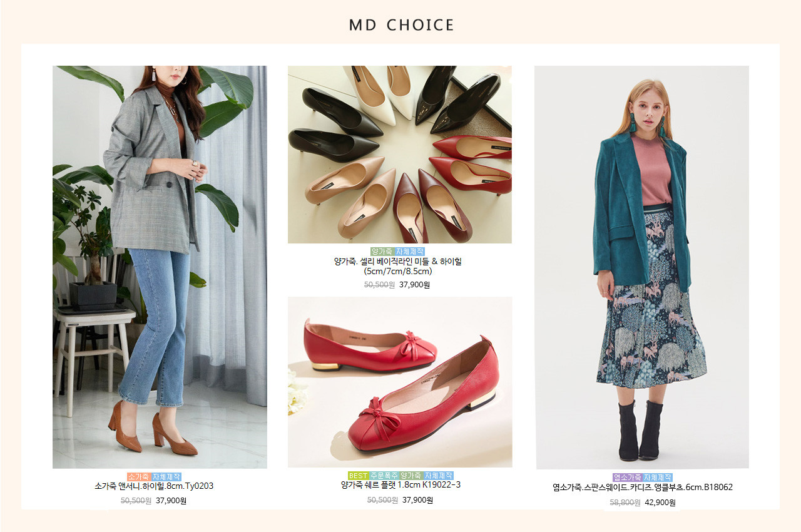Open 양가죽. 셀리 베이직라인 미들 & 하이힐 link
The height and width of the screenshot is (532, 801).
397,266
